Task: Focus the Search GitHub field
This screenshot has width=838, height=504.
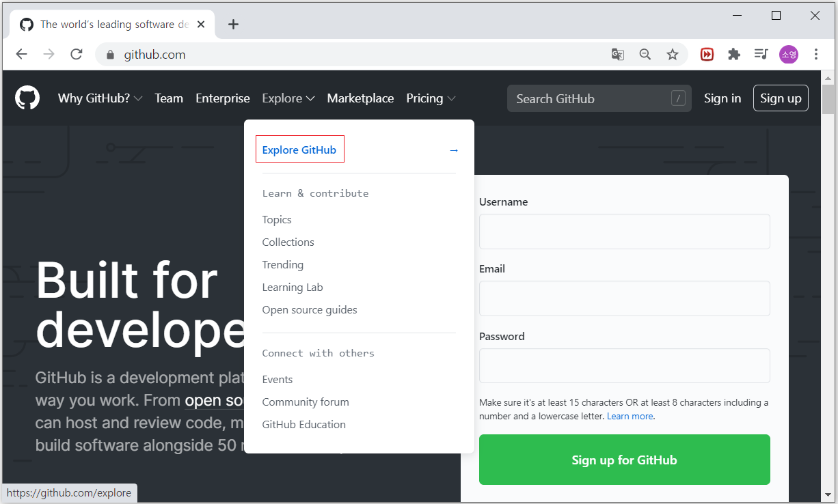Action: coord(599,98)
